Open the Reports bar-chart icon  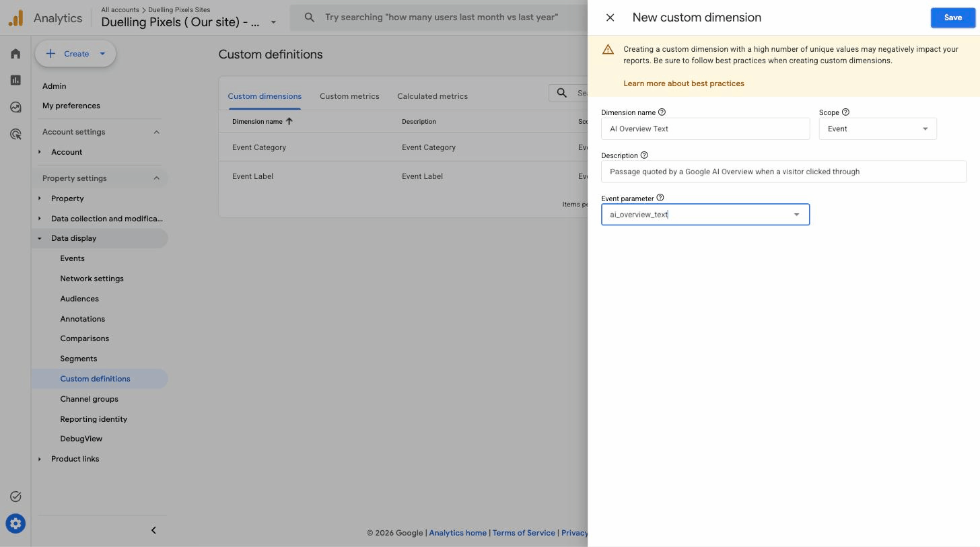coord(15,80)
